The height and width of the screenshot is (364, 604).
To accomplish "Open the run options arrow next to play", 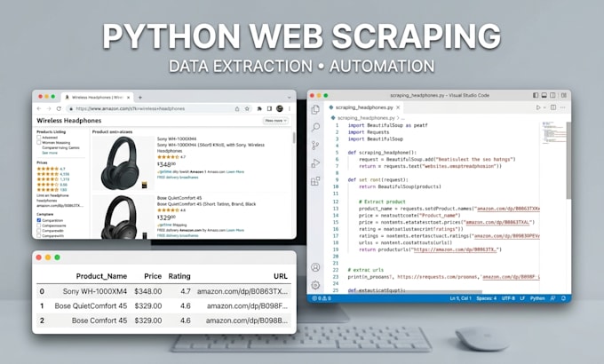I will point(544,107).
